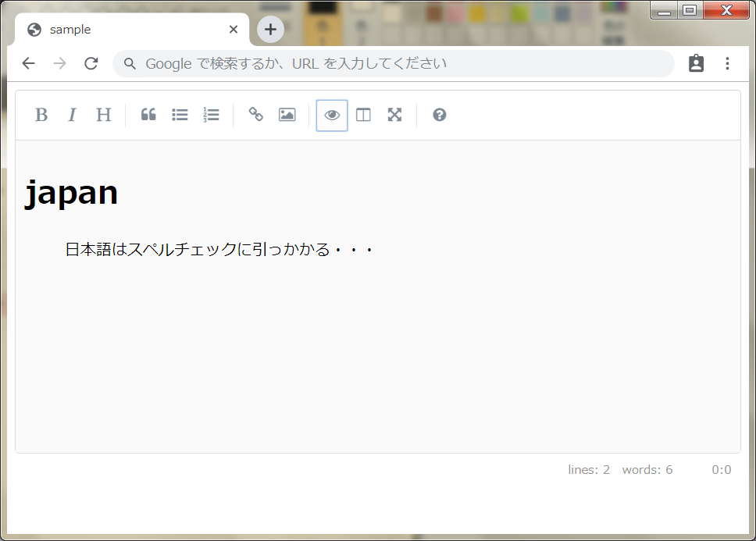Toggle the markdown preview
The image size is (756, 541).
331,115
